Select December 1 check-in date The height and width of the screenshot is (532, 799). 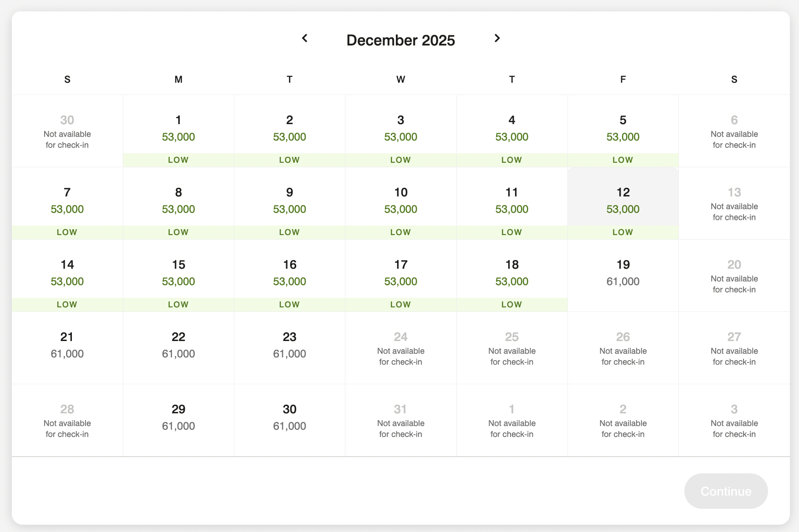pos(178,131)
